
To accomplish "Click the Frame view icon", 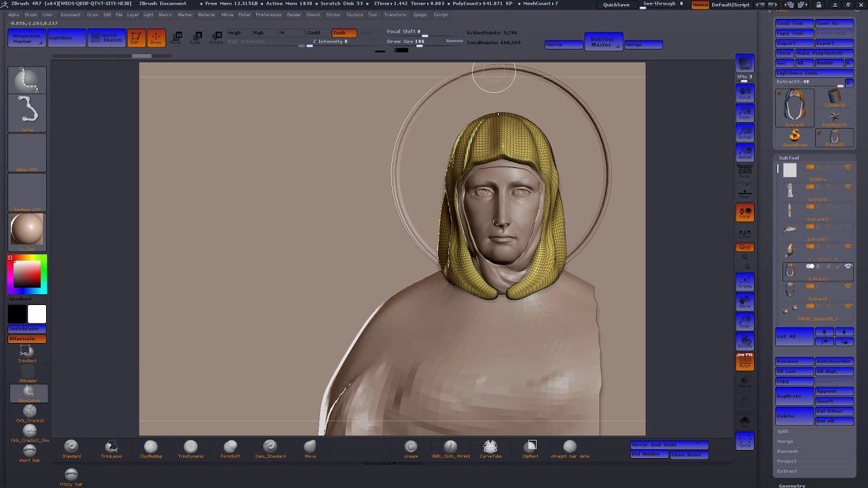I will point(745,282).
